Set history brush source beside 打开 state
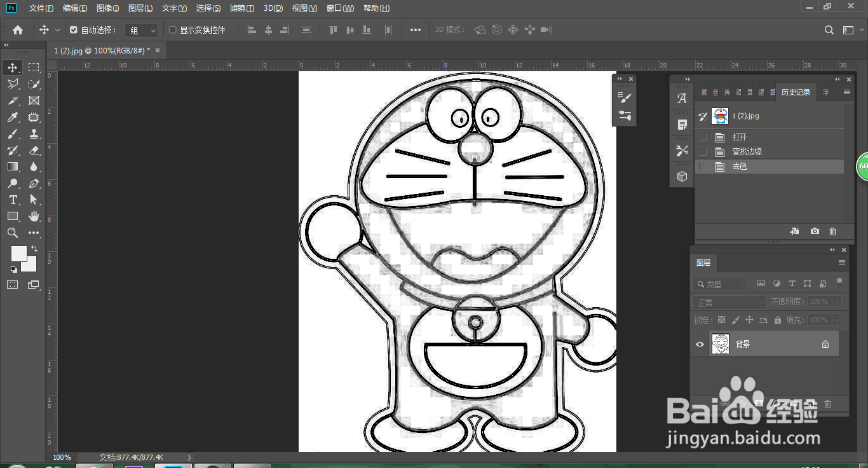Image resolution: width=868 pixels, height=468 pixels. coord(703,136)
